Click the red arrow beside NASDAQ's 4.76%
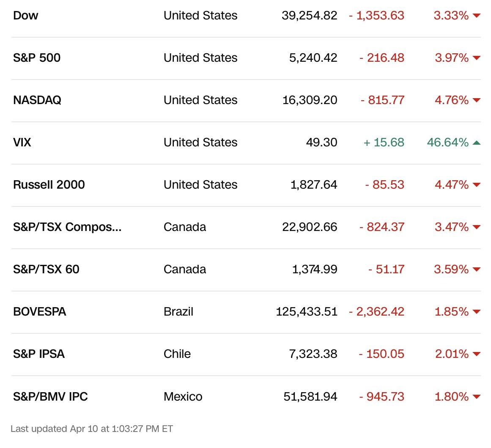Screen dimensions: 491x448 477,100
